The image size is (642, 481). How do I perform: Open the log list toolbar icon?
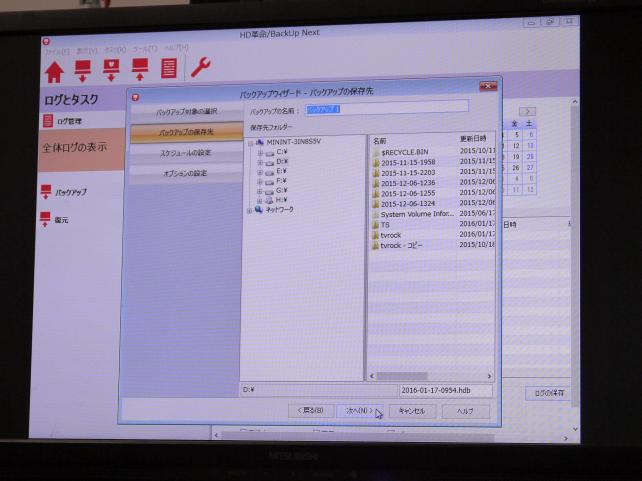tap(168, 68)
